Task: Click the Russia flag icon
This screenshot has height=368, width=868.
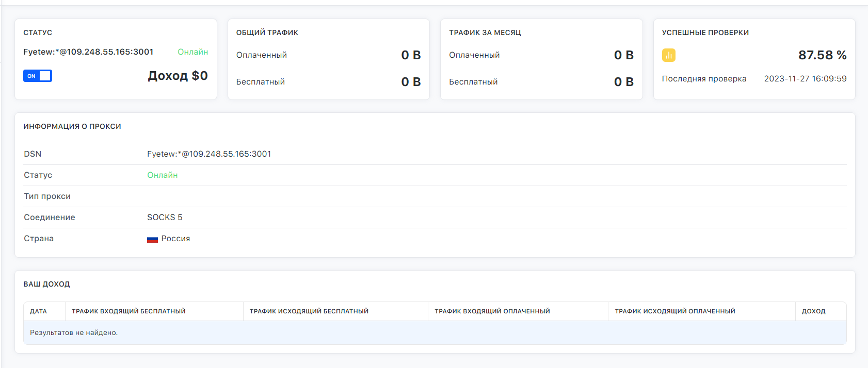Action: point(152,239)
